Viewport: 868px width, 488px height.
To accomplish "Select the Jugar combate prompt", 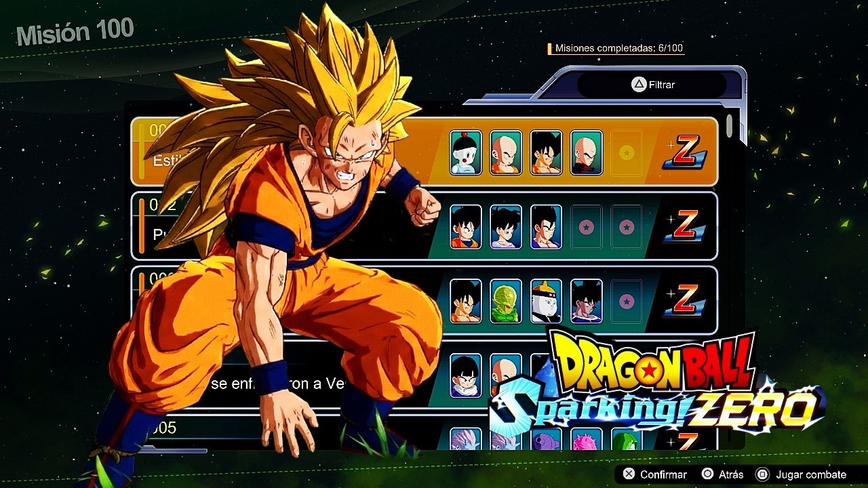I will (801, 474).
